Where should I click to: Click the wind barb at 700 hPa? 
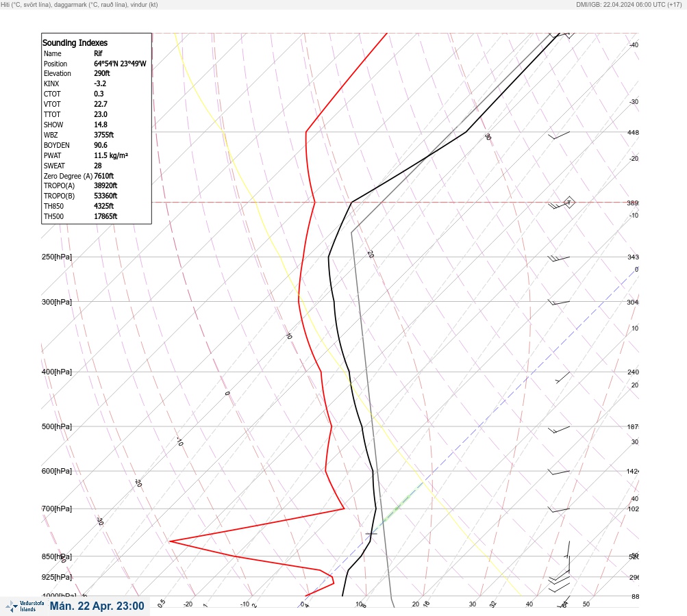[559, 510]
